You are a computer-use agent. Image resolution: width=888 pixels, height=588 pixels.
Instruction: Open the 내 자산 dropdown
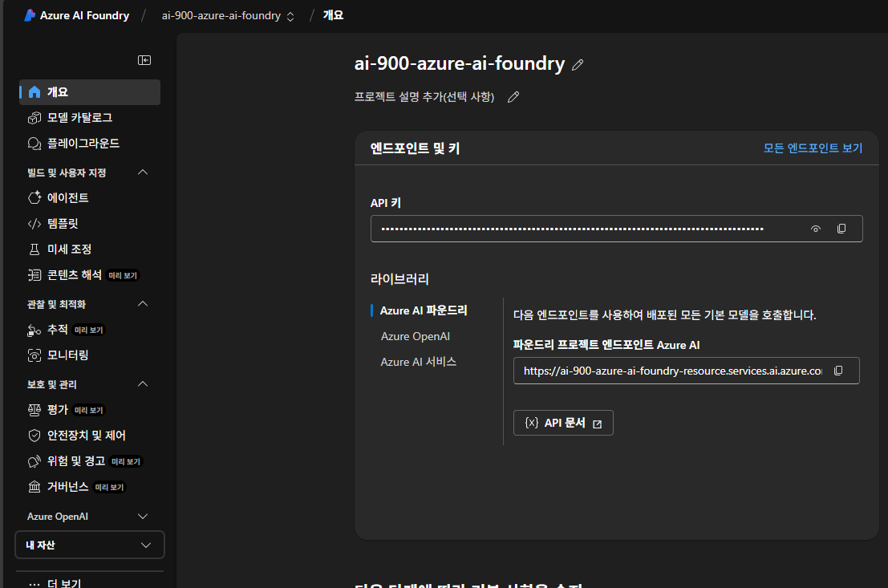(90, 545)
